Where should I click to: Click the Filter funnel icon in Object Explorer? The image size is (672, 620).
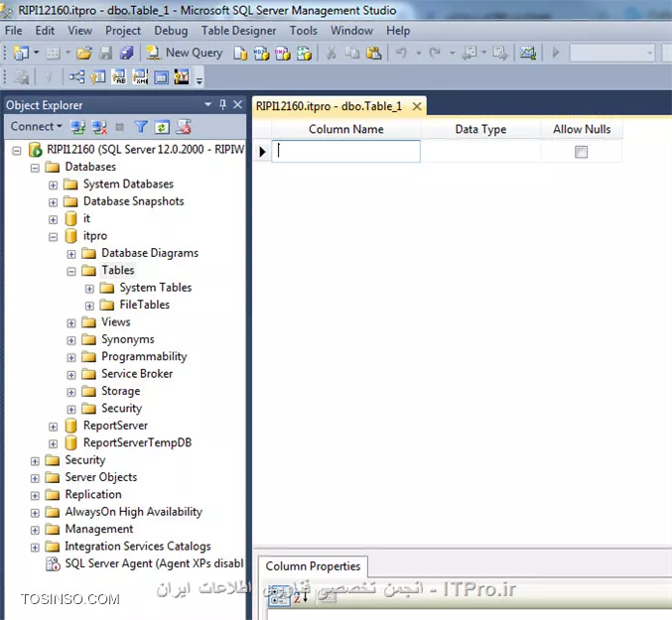[x=141, y=127]
